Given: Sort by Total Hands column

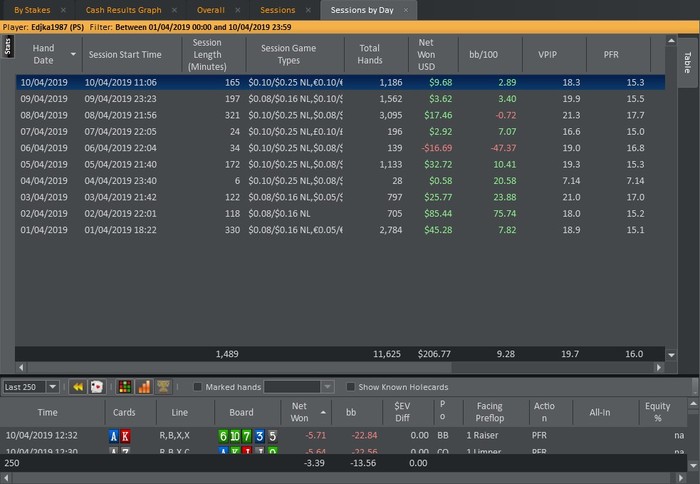Looking at the screenshot, I should point(370,54).
